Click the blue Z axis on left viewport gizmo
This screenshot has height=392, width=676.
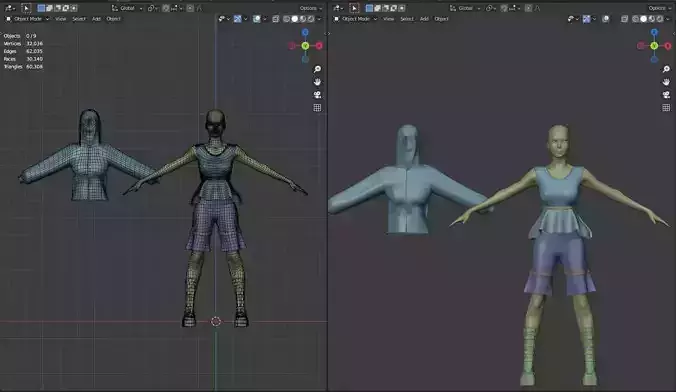pos(305,32)
